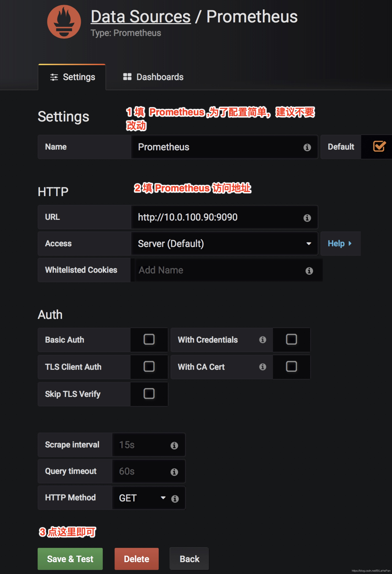Click the Auth section heading
Image resolution: width=392 pixels, height=574 pixels.
pyautogui.click(x=50, y=315)
